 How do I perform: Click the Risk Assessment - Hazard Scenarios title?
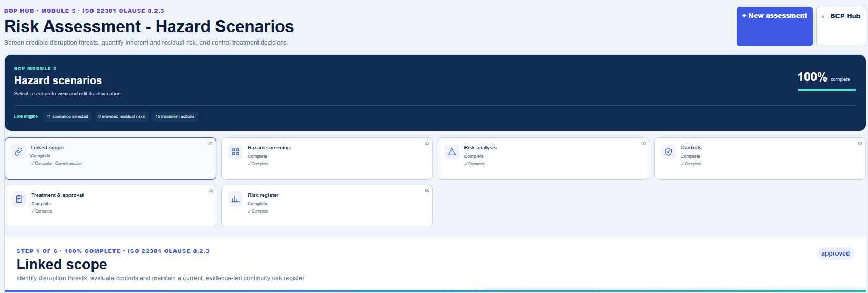coord(149,26)
